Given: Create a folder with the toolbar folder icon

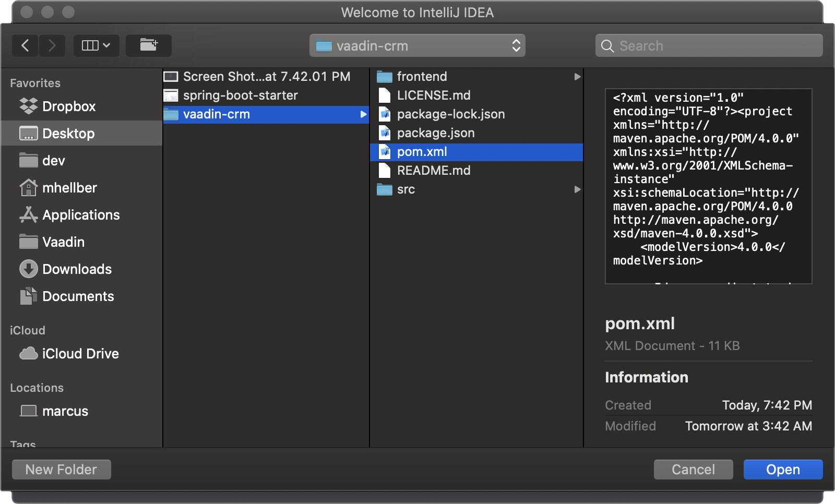Looking at the screenshot, I should coord(149,45).
